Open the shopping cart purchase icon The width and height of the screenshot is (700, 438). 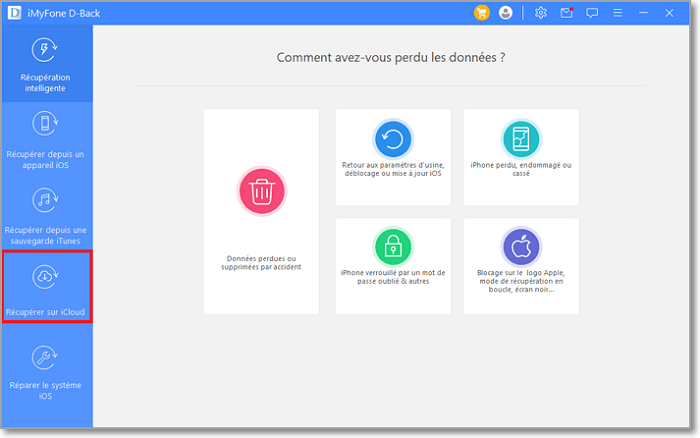482,13
